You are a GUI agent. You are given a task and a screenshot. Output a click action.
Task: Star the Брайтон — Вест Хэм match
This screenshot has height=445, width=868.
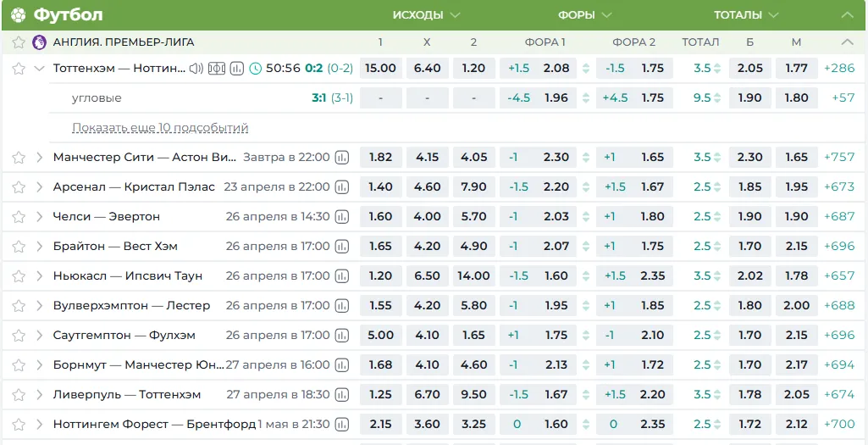point(19,246)
